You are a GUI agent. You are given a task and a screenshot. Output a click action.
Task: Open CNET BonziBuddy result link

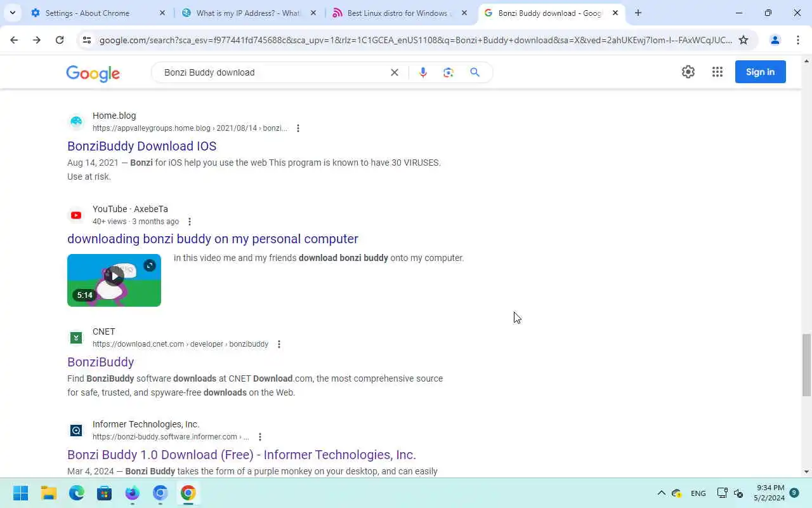pyautogui.click(x=100, y=362)
